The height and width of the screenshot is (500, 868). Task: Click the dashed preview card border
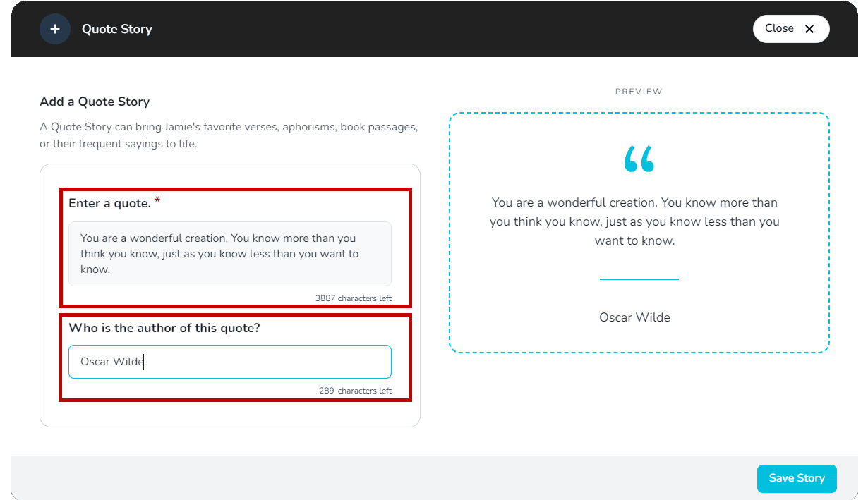click(639, 112)
